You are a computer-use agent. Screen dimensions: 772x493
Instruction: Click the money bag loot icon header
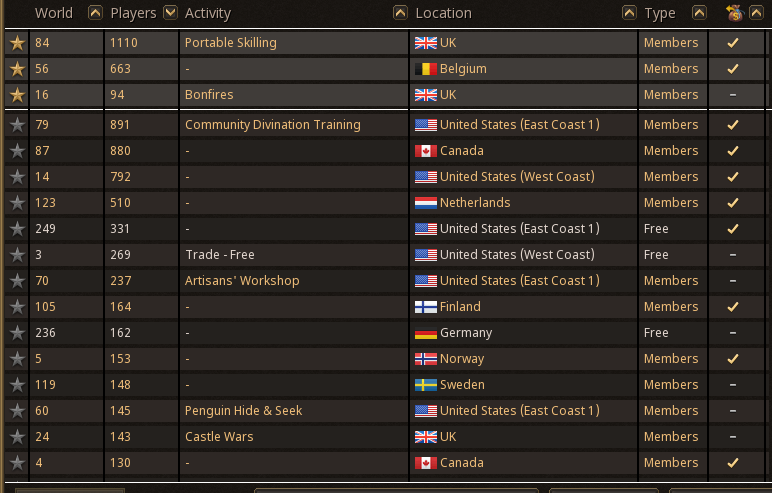click(x=734, y=13)
